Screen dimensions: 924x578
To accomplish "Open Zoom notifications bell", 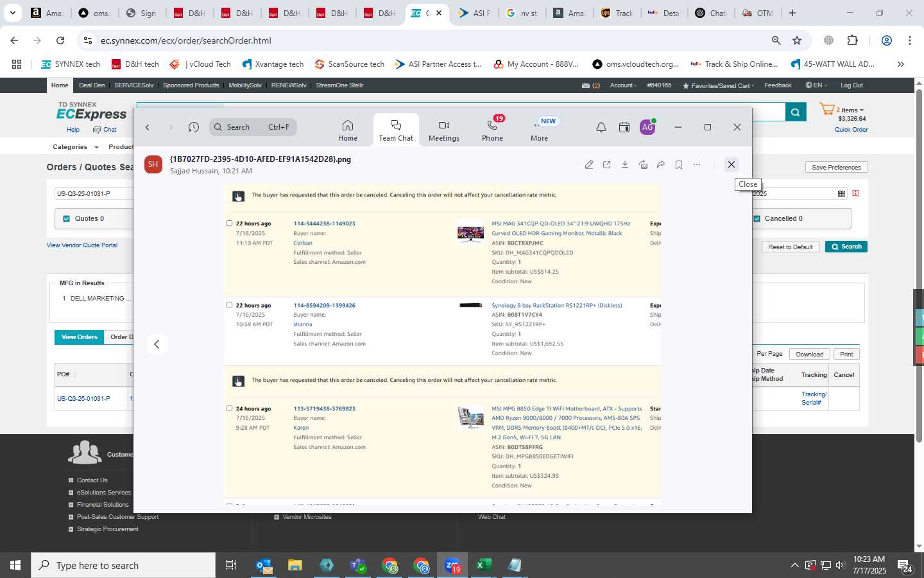I will coord(601,127).
